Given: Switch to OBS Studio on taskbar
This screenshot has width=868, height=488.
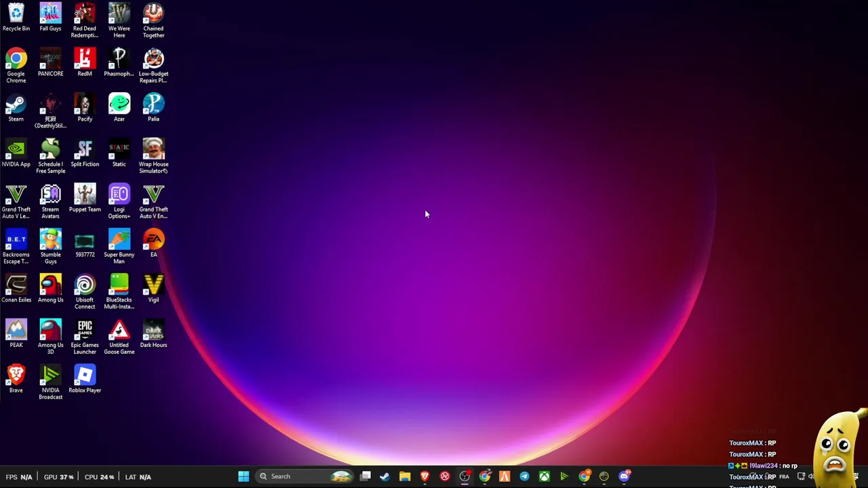Looking at the screenshot, I should click(x=465, y=476).
